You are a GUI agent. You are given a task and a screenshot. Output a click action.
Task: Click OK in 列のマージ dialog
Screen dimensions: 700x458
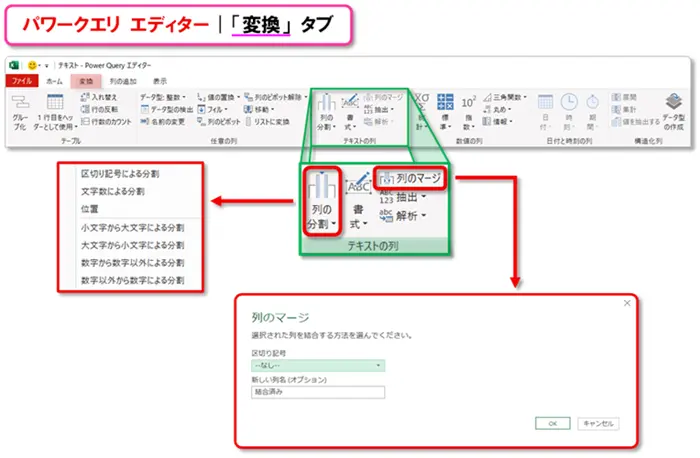point(553,424)
